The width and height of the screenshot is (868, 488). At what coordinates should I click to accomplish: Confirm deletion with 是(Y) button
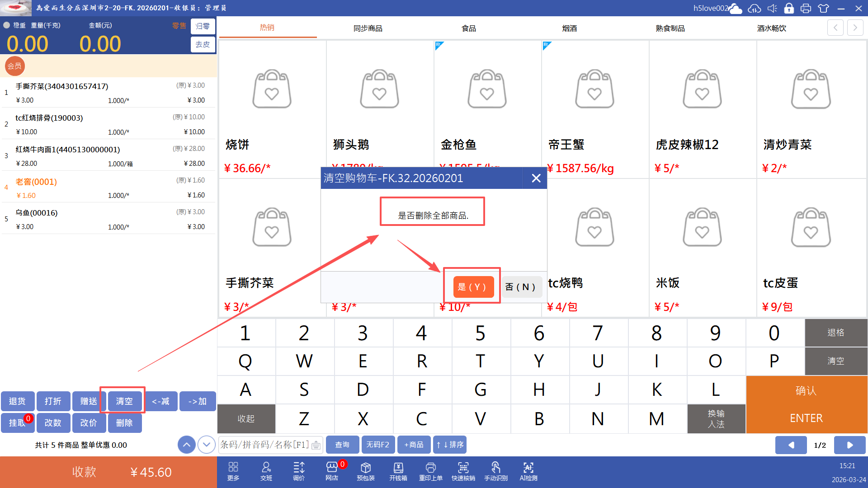[473, 286]
